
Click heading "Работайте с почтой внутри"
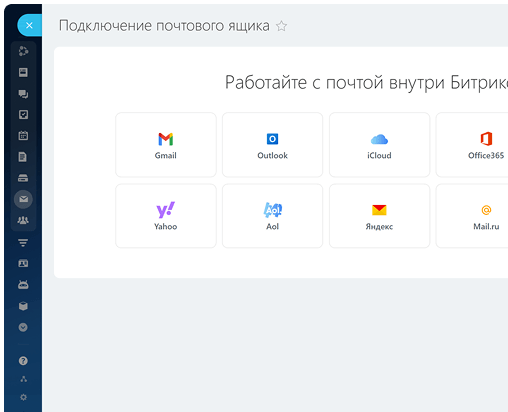pyautogui.click(x=335, y=83)
